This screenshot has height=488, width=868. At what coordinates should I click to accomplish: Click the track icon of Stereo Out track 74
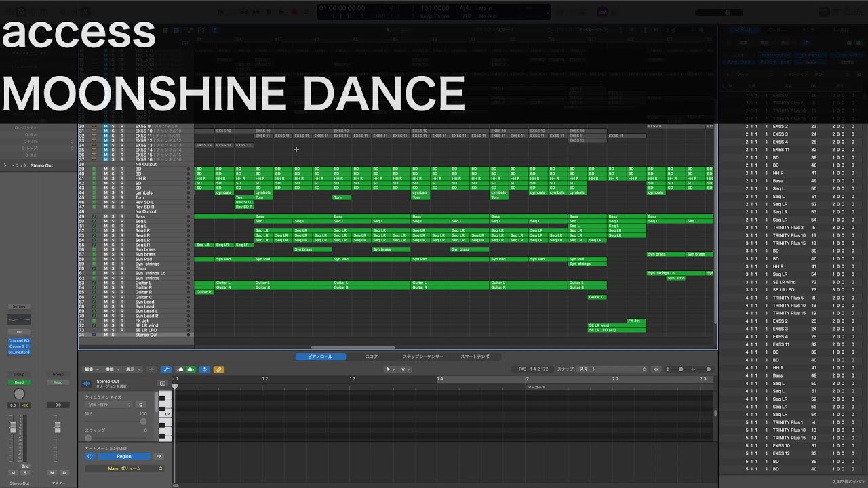tap(94, 335)
